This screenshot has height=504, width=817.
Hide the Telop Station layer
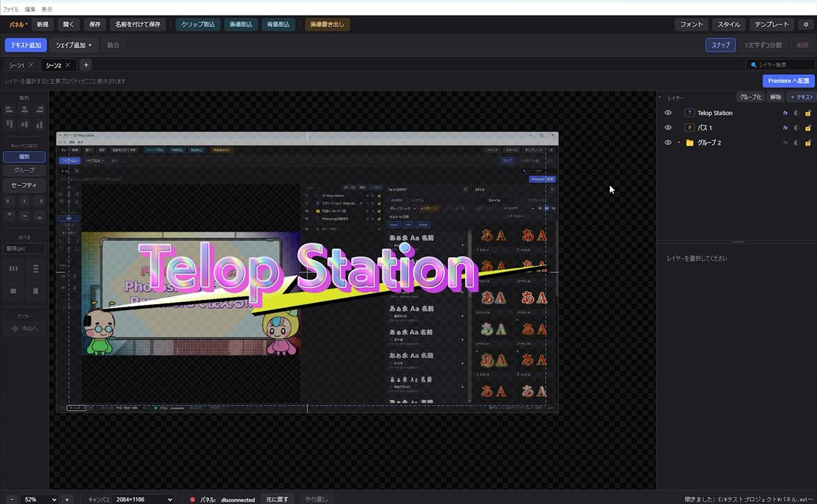click(668, 113)
